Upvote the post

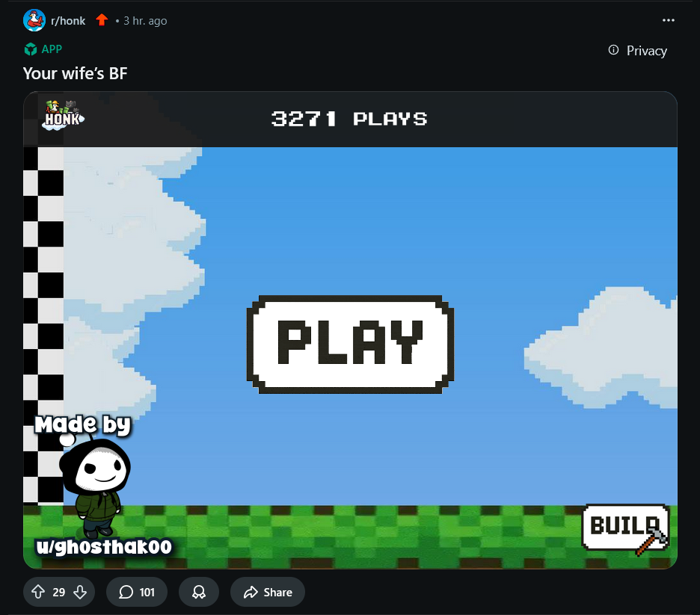pyautogui.click(x=38, y=592)
